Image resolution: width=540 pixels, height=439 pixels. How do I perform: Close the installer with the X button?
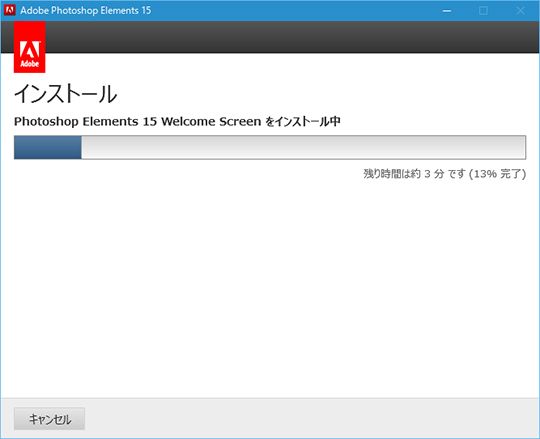[521, 11]
